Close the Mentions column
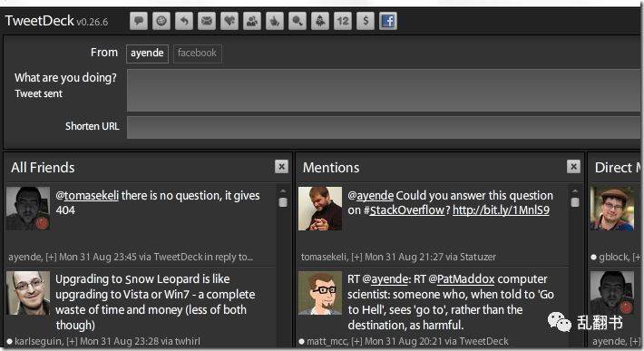 573,167
